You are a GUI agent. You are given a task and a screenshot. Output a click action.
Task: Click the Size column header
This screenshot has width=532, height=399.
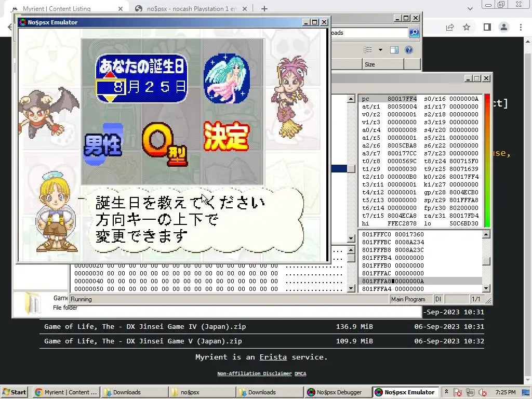point(383,64)
